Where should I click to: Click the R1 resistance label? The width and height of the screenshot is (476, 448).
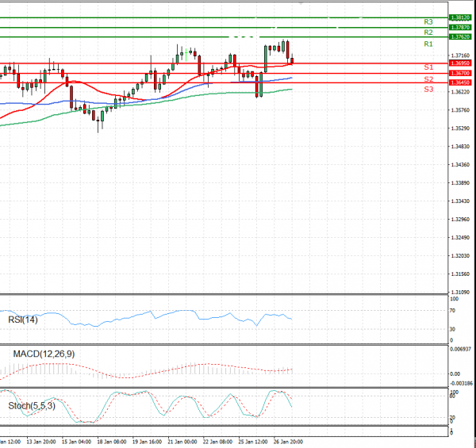428,44
